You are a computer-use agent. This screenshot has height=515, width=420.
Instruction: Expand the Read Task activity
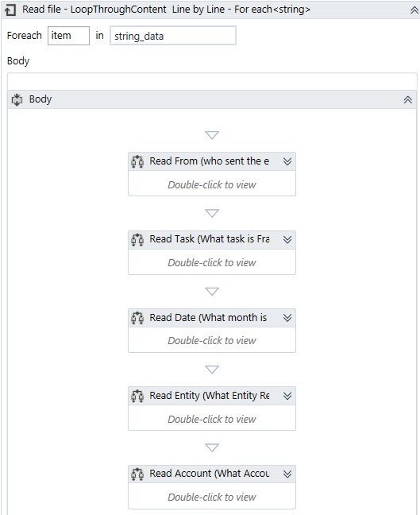pyautogui.click(x=287, y=239)
